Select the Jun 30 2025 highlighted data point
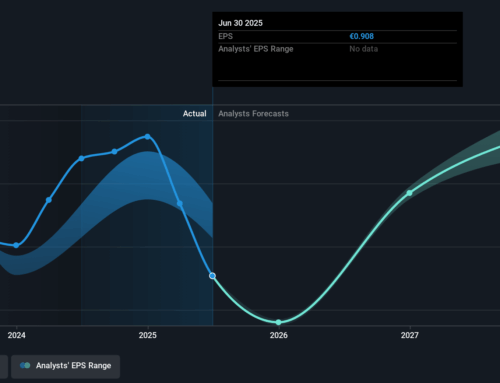500x383 pixels. pyautogui.click(x=212, y=276)
